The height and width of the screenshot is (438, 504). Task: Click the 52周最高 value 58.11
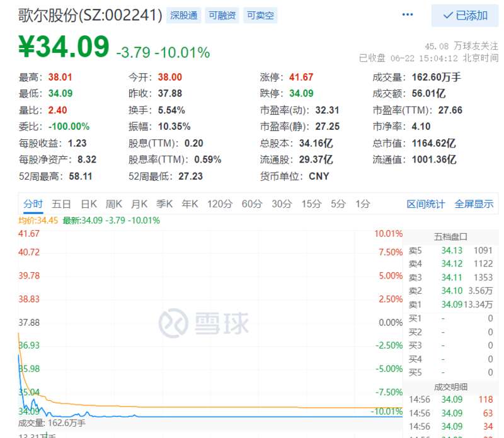(x=81, y=176)
